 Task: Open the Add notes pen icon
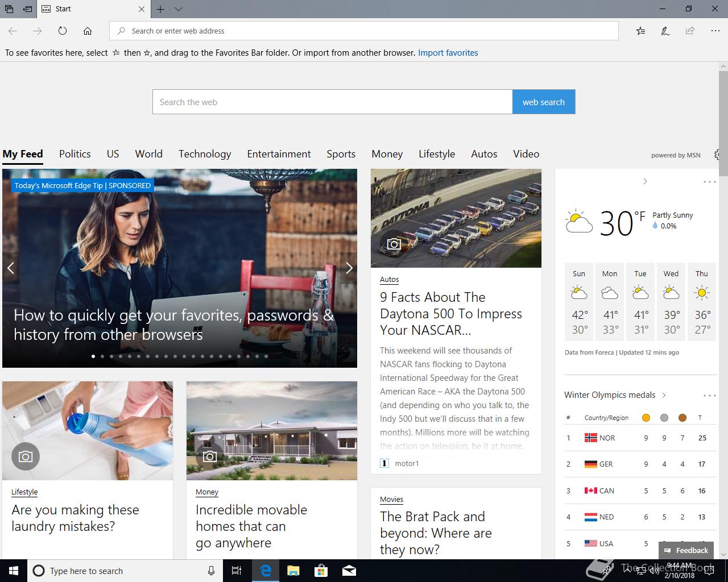(x=665, y=31)
